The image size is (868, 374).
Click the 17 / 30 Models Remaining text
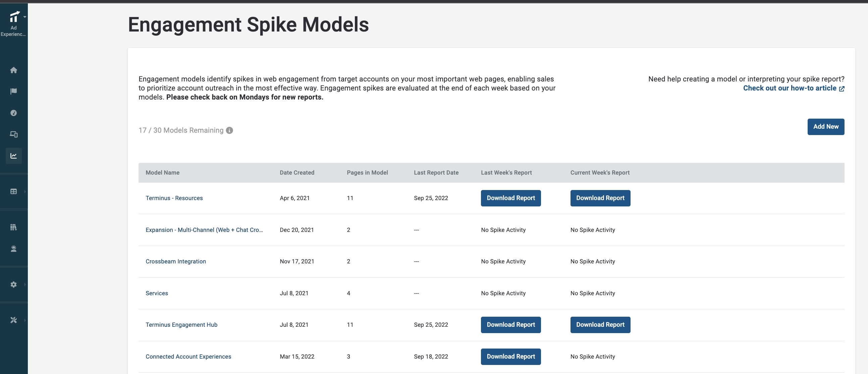181,130
